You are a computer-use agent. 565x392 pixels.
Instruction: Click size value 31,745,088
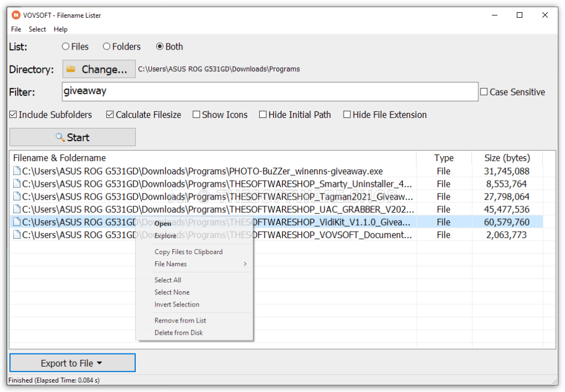(x=507, y=170)
